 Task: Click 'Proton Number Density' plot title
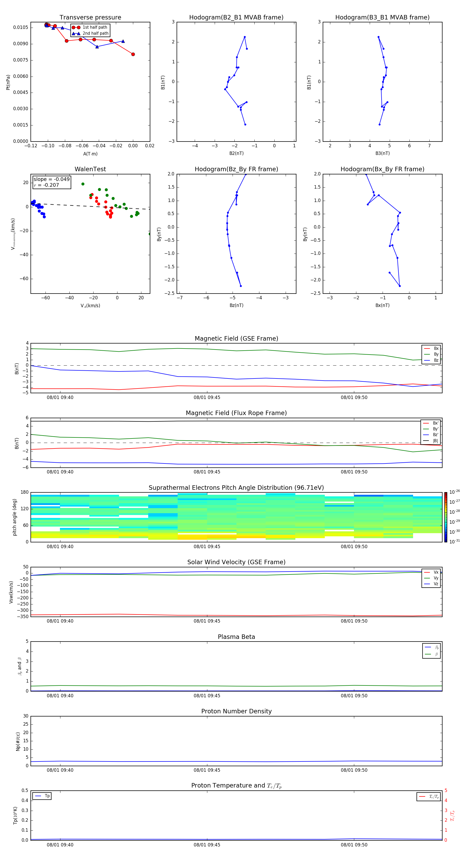click(236, 711)
